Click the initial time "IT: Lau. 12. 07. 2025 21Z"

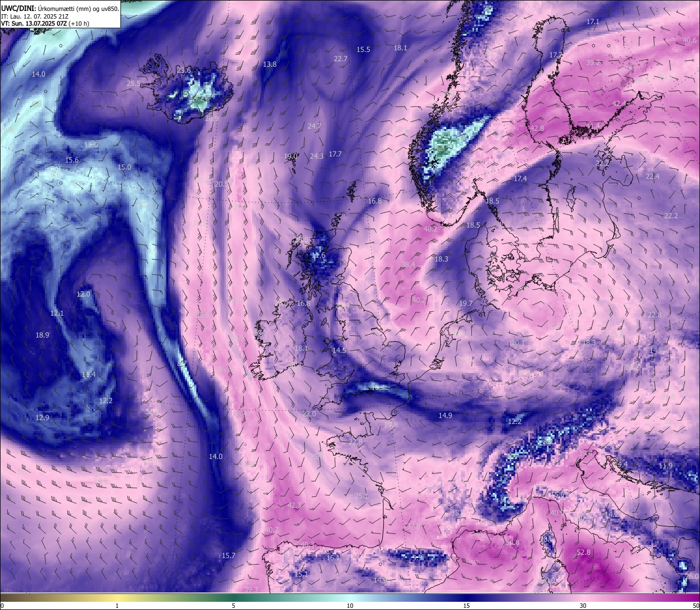35,16
